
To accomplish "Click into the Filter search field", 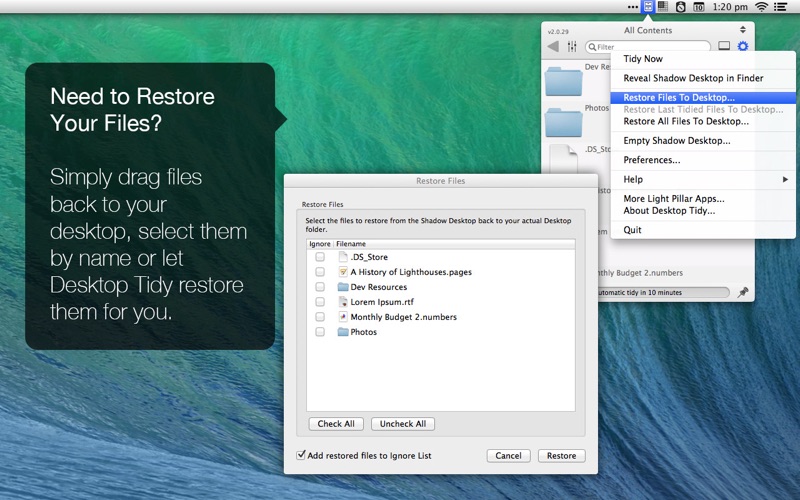I will click(648, 46).
